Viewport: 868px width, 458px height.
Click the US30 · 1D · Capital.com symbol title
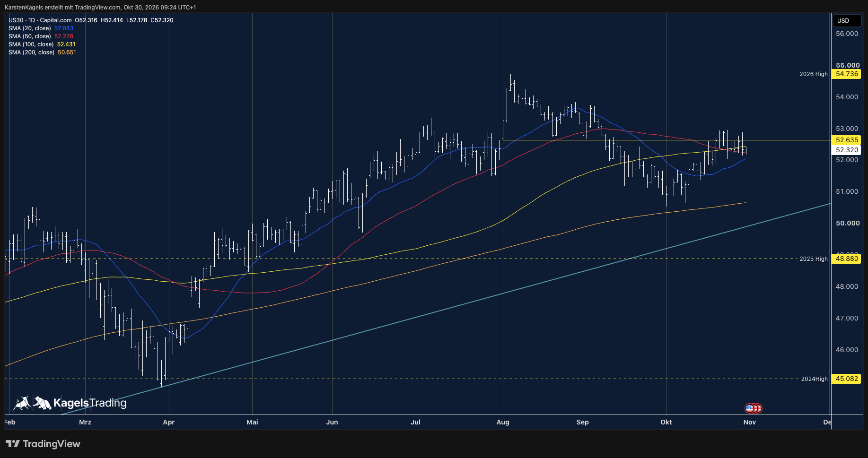[x=40, y=20]
